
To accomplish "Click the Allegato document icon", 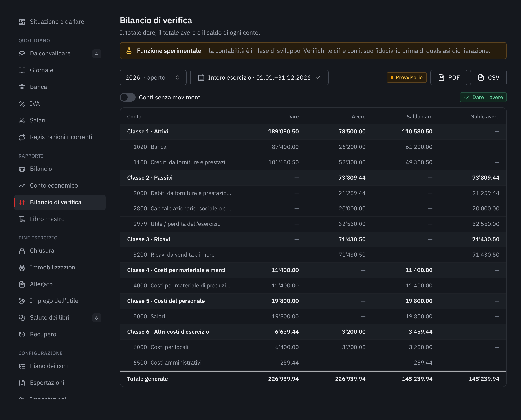I will [x=22, y=284].
